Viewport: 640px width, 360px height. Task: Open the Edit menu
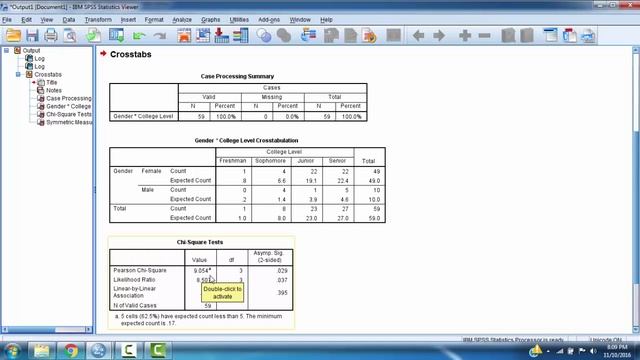coord(27,20)
